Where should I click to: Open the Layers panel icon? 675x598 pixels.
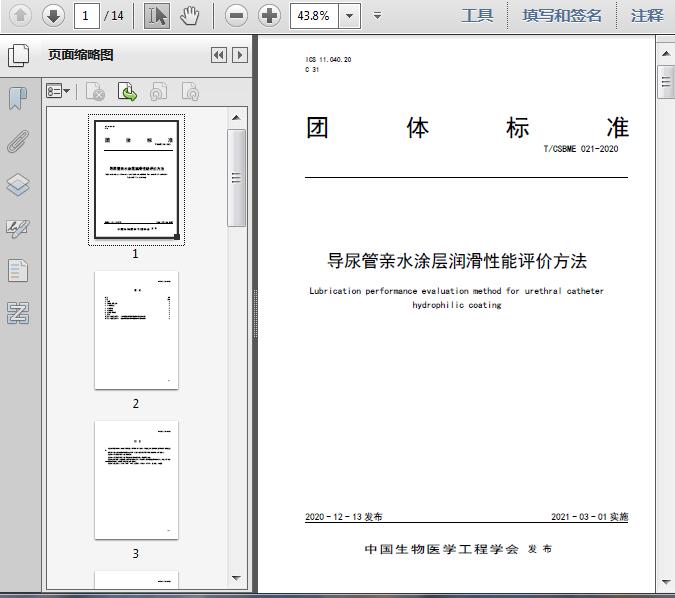click(18, 185)
